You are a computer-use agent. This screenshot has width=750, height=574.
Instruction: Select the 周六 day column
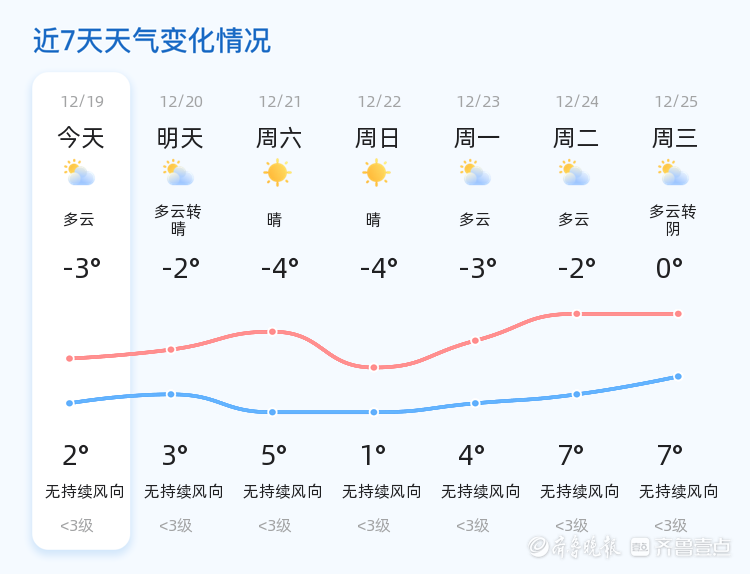[280, 311]
